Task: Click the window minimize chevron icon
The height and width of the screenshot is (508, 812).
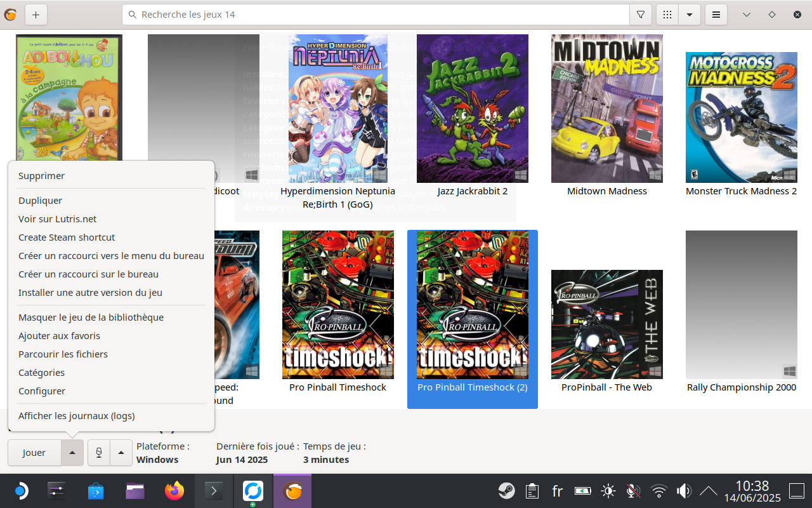Action: pos(747,15)
